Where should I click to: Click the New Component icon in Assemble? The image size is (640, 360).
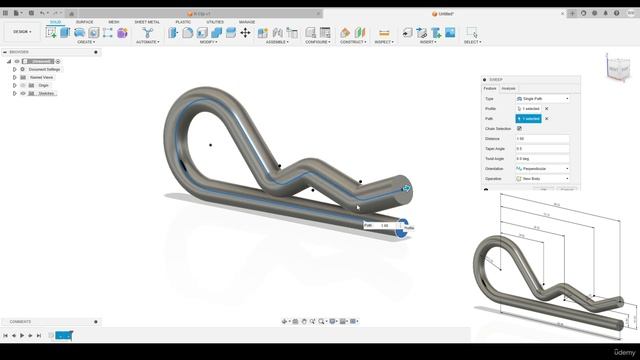coord(263,33)
